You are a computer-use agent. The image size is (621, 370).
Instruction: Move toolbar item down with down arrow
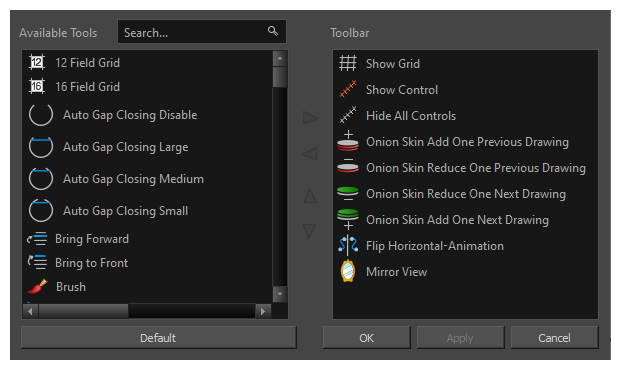tap(310, 231)
